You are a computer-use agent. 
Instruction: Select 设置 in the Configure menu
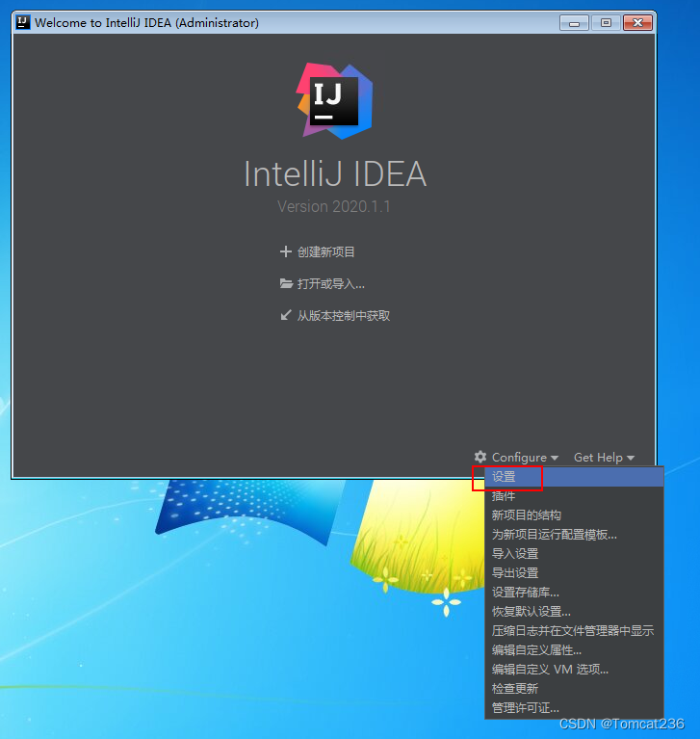[x=574, y=477]
